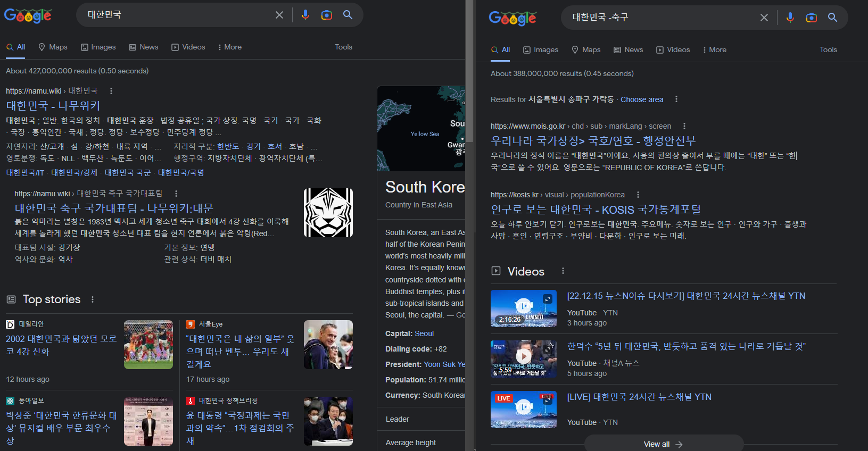Open the 2002 대한민국과 닮았던 모로코 story
Viewport: 868px width, 451px height.
coord(61,345)
